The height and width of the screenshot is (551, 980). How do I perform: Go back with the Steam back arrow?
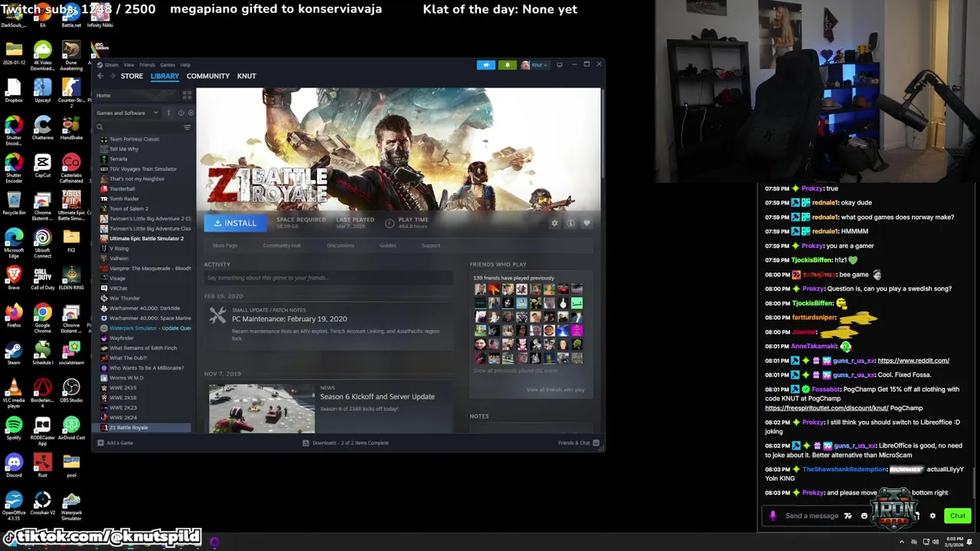100,76
